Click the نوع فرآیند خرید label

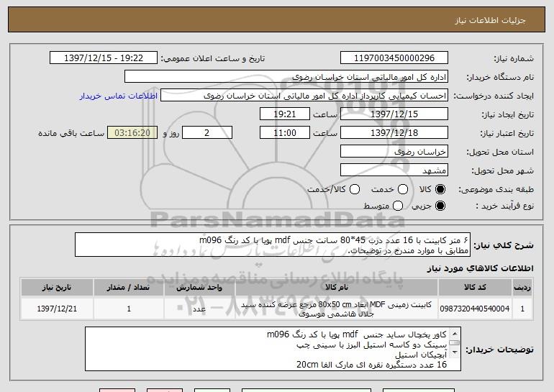point(504,206)
